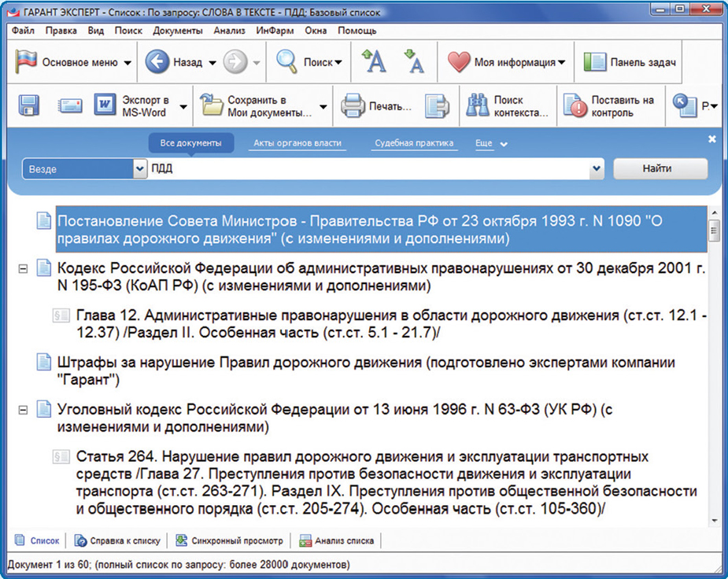Click the send by email envelope icon
728x579 pixels.
click(x=69, y=105)
